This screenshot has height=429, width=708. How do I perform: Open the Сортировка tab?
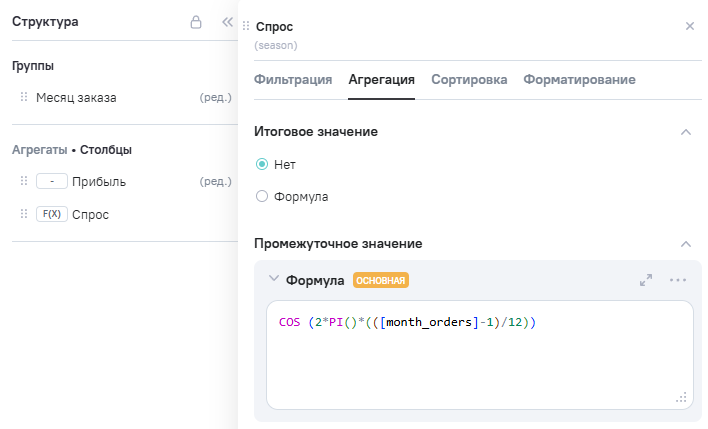pyautogui.click(x=469, y=80)
